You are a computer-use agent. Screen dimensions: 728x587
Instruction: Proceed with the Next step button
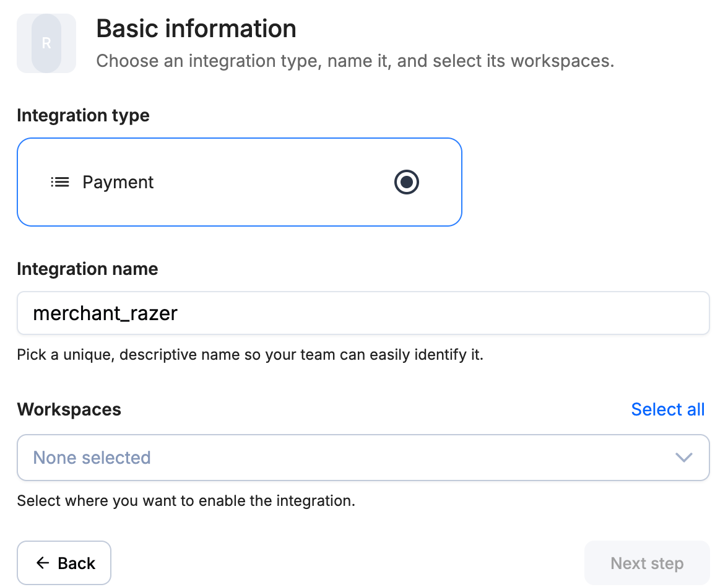click(x=647, y=563)
